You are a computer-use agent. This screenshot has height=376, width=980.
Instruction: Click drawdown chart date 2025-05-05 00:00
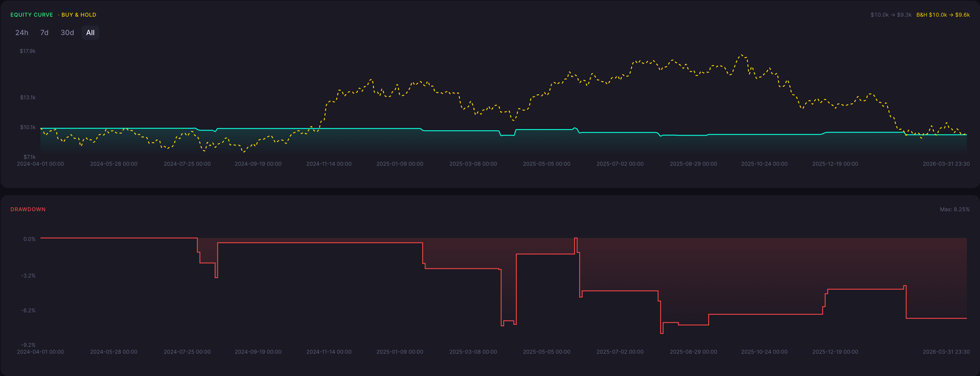[x=547, y=352]
